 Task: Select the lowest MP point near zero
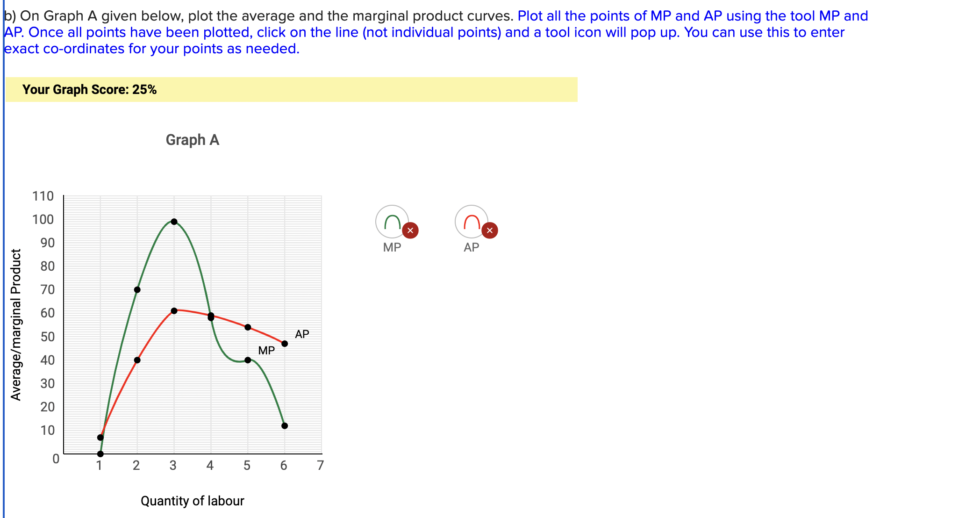point(100,453)
